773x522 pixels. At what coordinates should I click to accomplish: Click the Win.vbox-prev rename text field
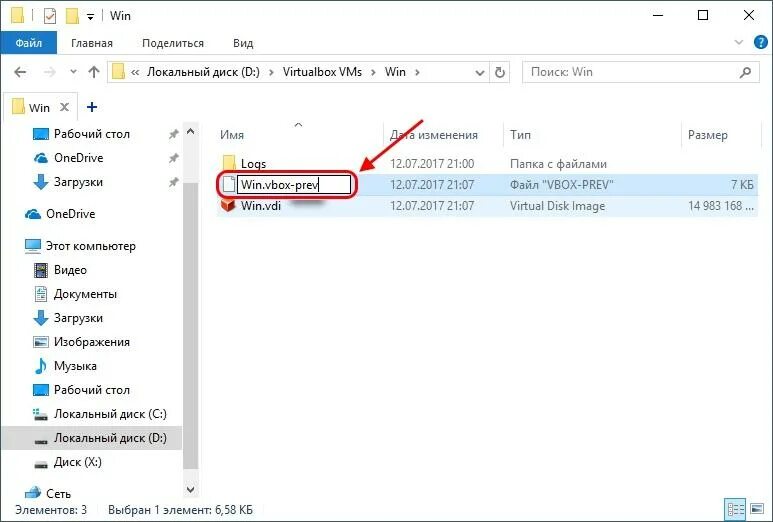click(x=294, y=185)
